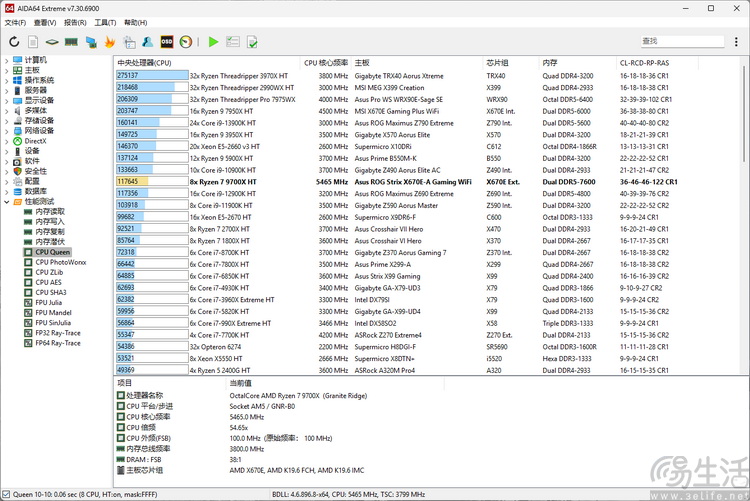
Task: Launch the flame stability test icon
Action: [x=110, y=42]
